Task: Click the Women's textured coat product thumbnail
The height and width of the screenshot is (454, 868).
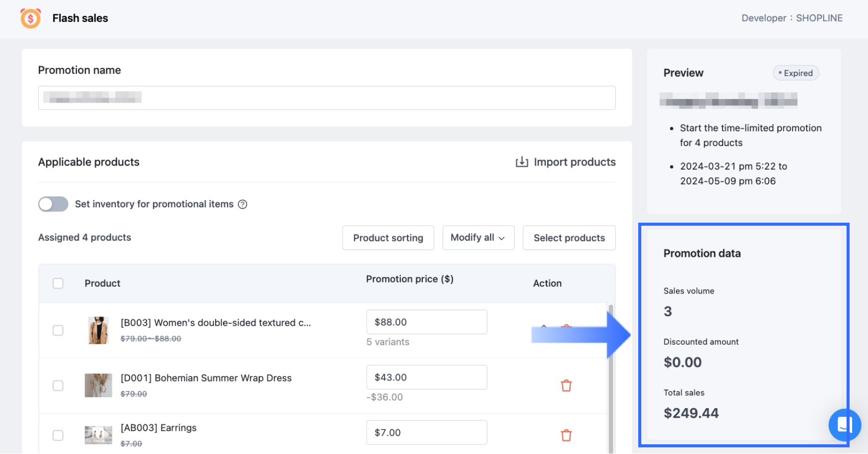Action: [98, 330]
